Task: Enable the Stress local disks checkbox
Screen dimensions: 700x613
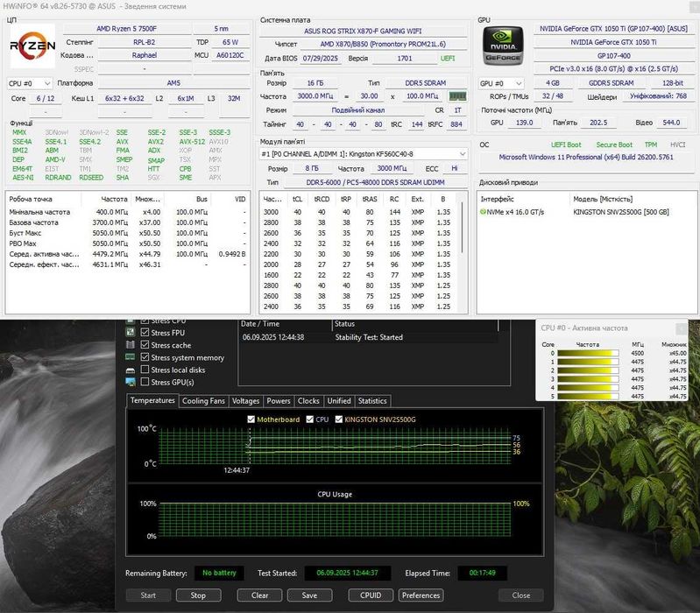Action: tap(145, 370)
